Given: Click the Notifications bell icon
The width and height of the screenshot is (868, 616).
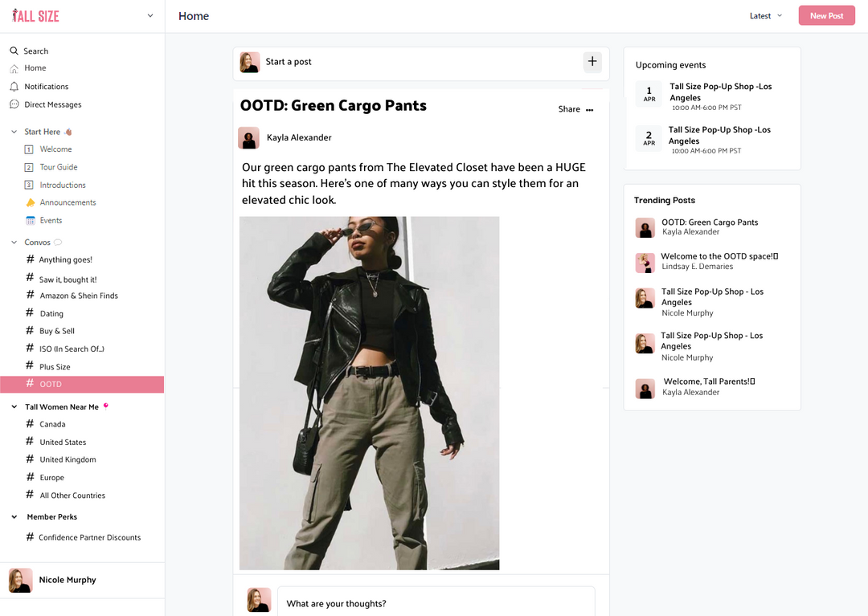Looking at the screenshot, I should tap(14, 87).
